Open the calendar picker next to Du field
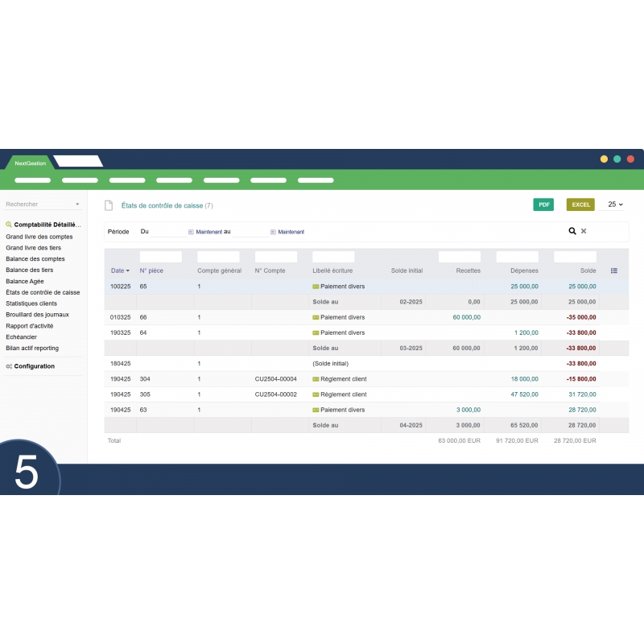644x644 pixels. click(189, 232)
